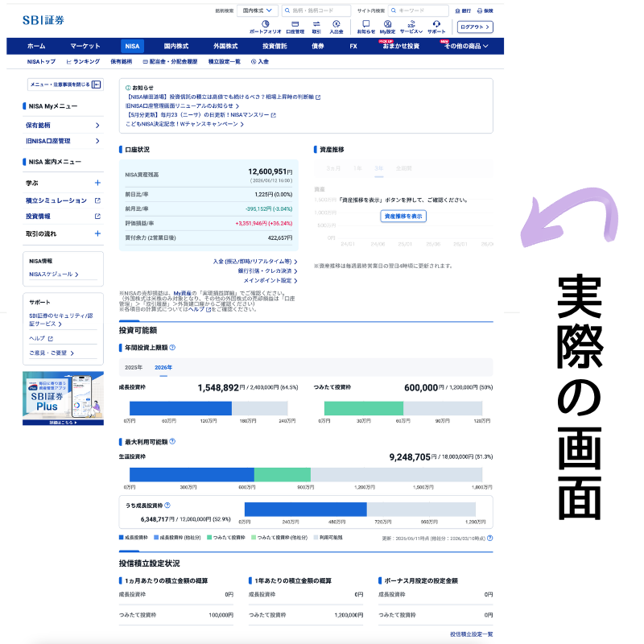Click help icon beside うち成長投資枠

click(167, 506)
